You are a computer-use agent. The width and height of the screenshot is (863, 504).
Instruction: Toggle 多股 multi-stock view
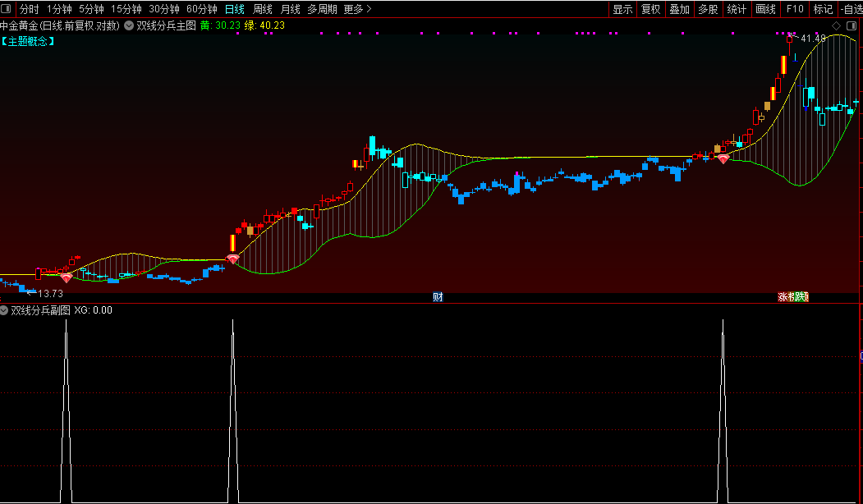tap(708, 9)
